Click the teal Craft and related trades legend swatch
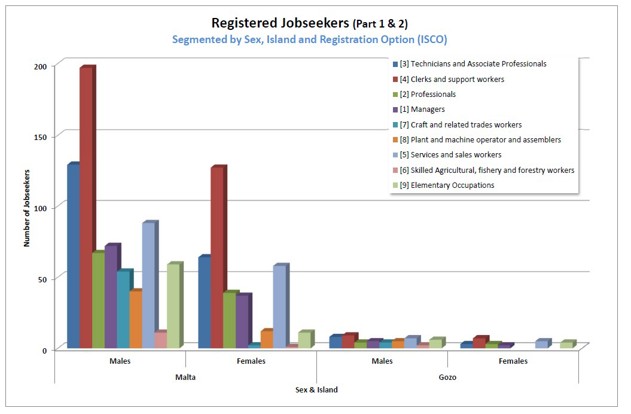This screenshot has height=414, width=631. [395, 124]
